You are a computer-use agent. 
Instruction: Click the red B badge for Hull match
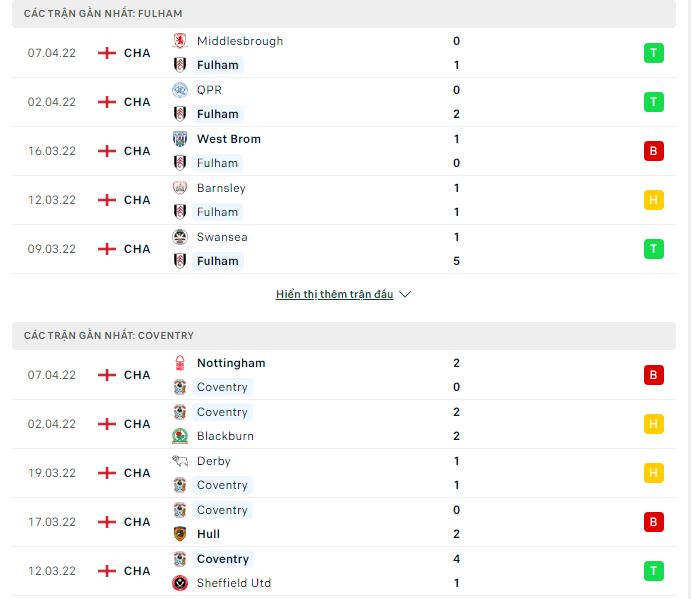click(x=654, y=522)
